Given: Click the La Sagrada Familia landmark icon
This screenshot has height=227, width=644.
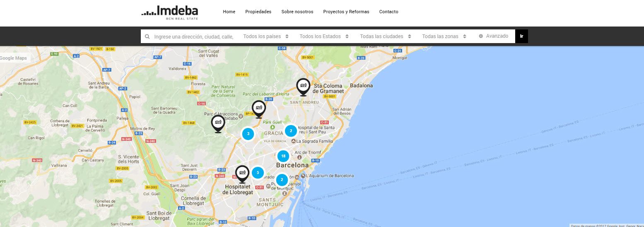Looking at the screenshot, I should pyautogui.click(x=293, y=141).
